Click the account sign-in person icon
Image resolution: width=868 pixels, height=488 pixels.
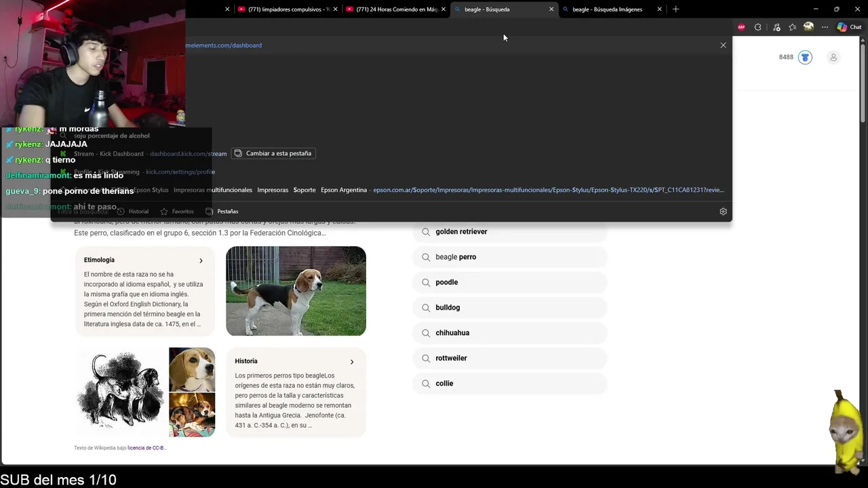(x=833, y=57)
